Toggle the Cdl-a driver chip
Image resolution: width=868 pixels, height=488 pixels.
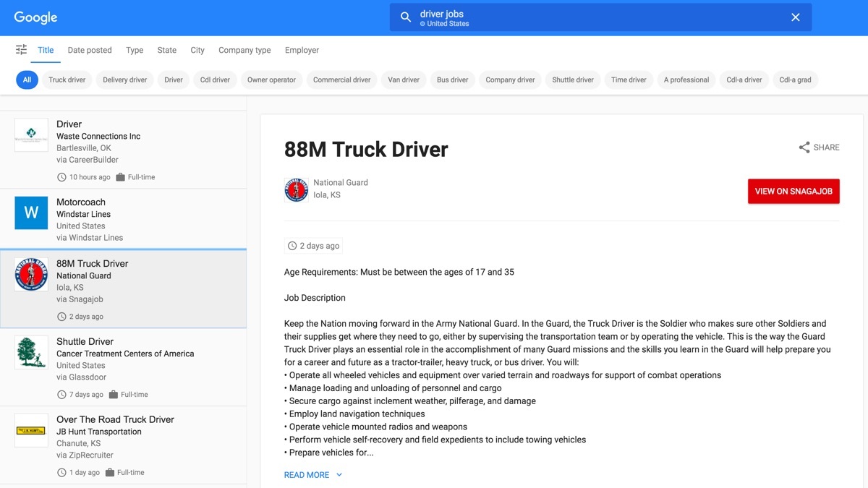(x=744, y=80)
